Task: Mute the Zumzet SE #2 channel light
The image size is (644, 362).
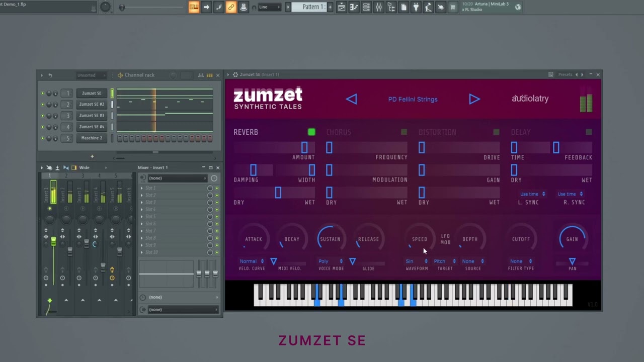Action: coord(42,104)
